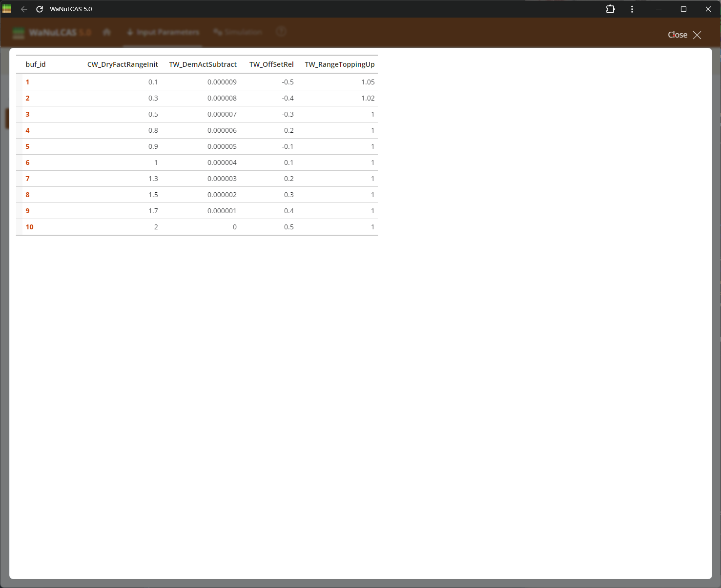The height and width of the screenshot is (588, 721).
Task: Click the download icon beside Input Parameters
Action: pyautogui.click(x=130, y=32)
